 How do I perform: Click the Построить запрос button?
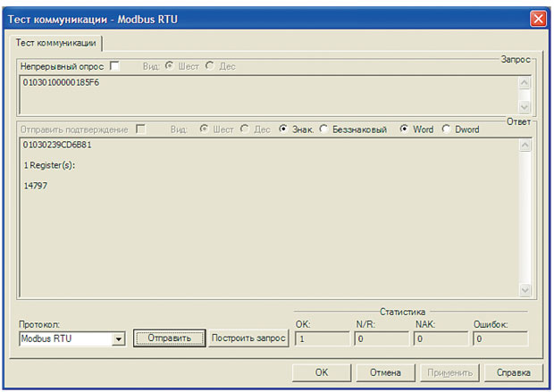point(248,338)
